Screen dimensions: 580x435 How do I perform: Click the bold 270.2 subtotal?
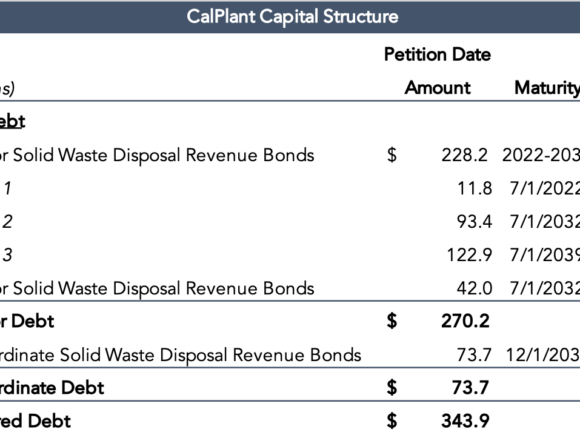(x=465, y=321)
